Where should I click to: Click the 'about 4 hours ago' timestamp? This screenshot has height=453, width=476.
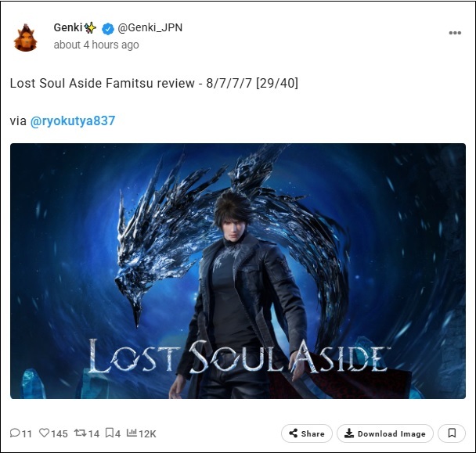point(96,45)
